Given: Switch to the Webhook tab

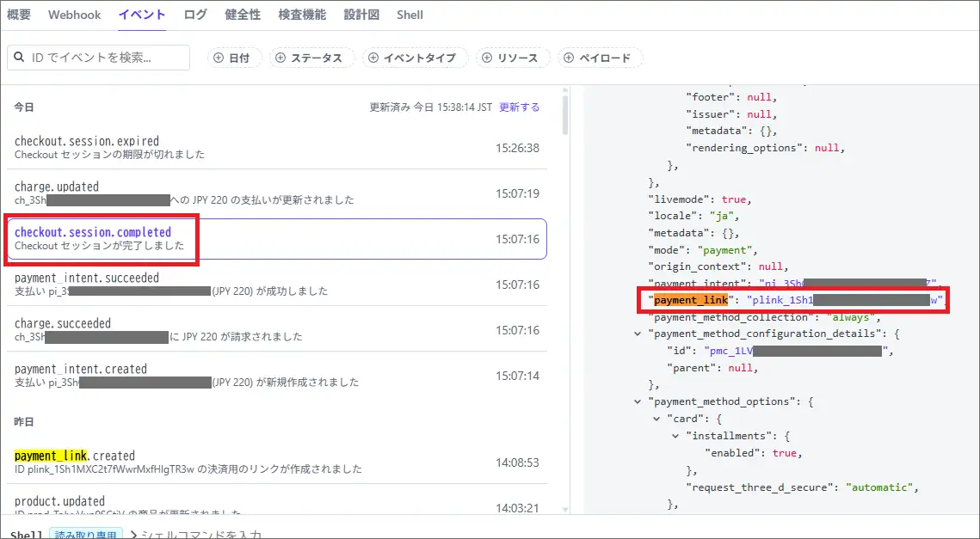Looking at the screenshot, I should click(74, 15).
